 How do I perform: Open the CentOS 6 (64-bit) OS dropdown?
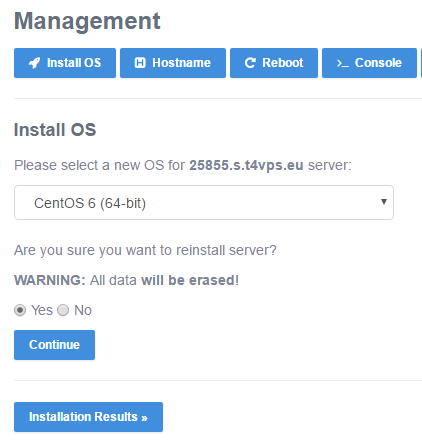pos(204,203)
